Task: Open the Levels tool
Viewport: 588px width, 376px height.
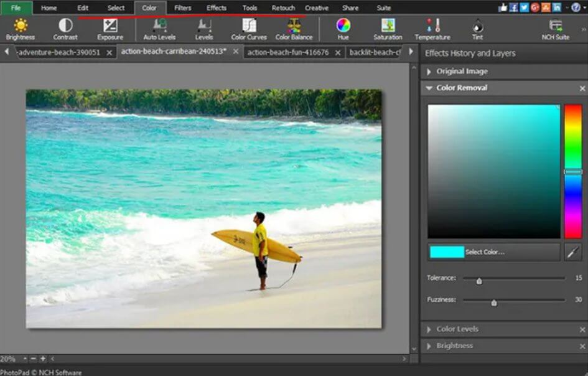Action: (204, 29)
